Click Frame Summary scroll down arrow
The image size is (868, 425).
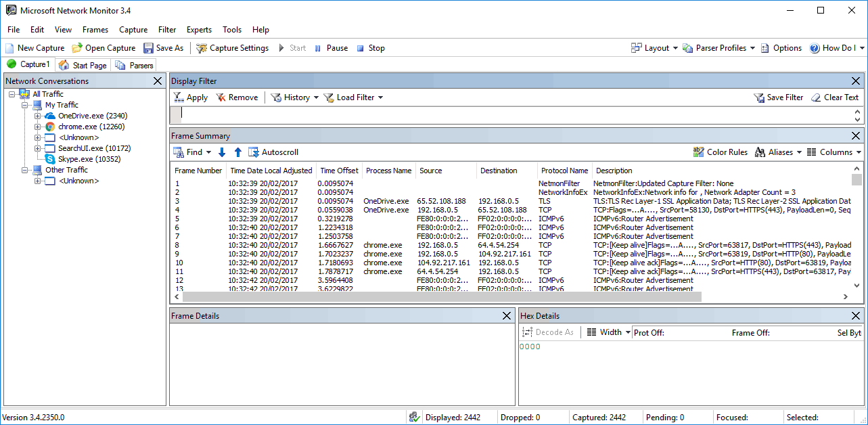pyautogui.click(x=857, y=286)
